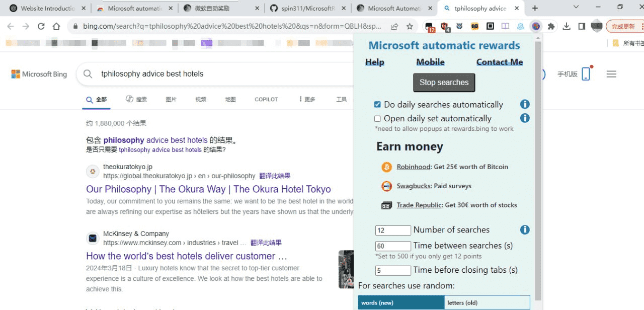Open the browser downloads icon
644x310 pixels.
click(x=567, y=26)
